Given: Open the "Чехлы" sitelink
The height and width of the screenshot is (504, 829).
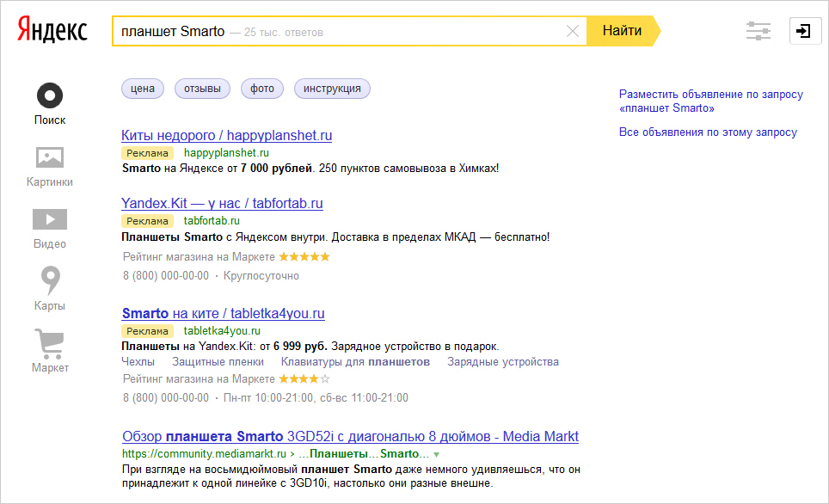Looking at the screenshot, I should coord(138,362).
